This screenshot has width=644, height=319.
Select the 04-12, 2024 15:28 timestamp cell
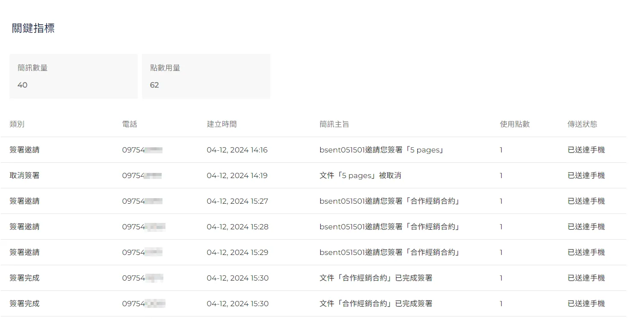[x=237, y=227]
